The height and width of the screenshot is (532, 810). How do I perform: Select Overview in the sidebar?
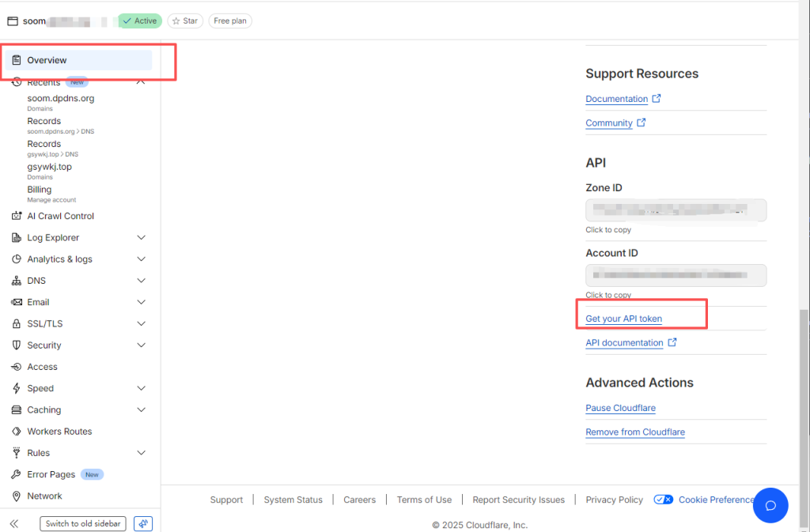(47, 60)
